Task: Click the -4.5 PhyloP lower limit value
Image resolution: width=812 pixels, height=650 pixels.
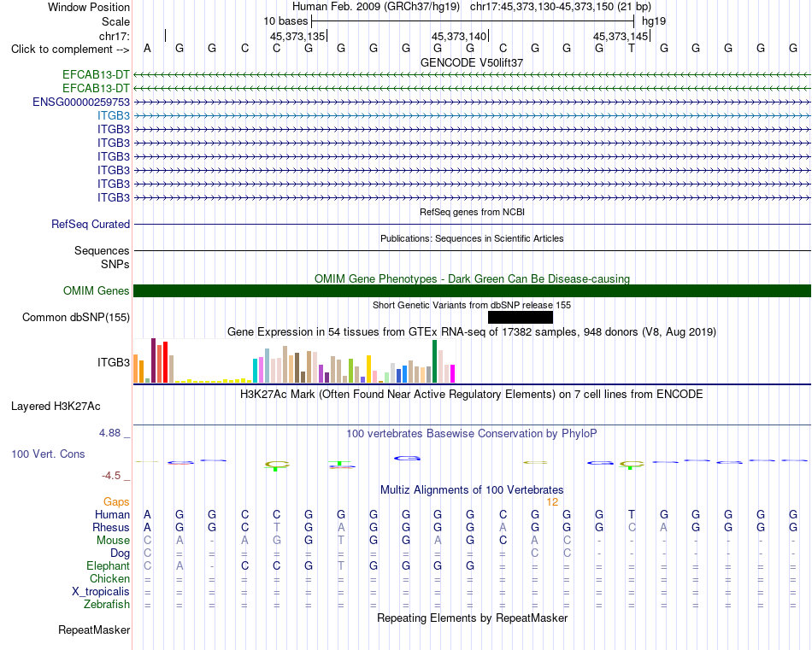Action: 111,475
